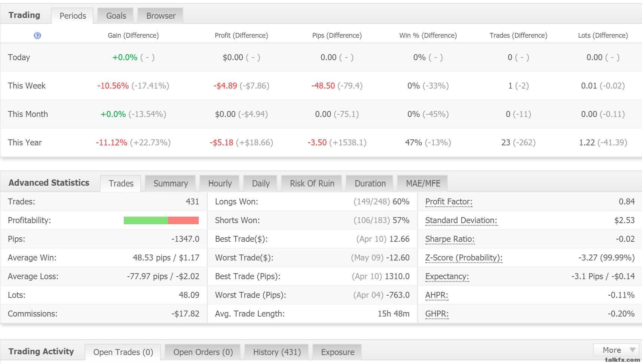Select the Open Trades (0) tab
This screenshot has height=364, width=642.
tap(123, 352)
